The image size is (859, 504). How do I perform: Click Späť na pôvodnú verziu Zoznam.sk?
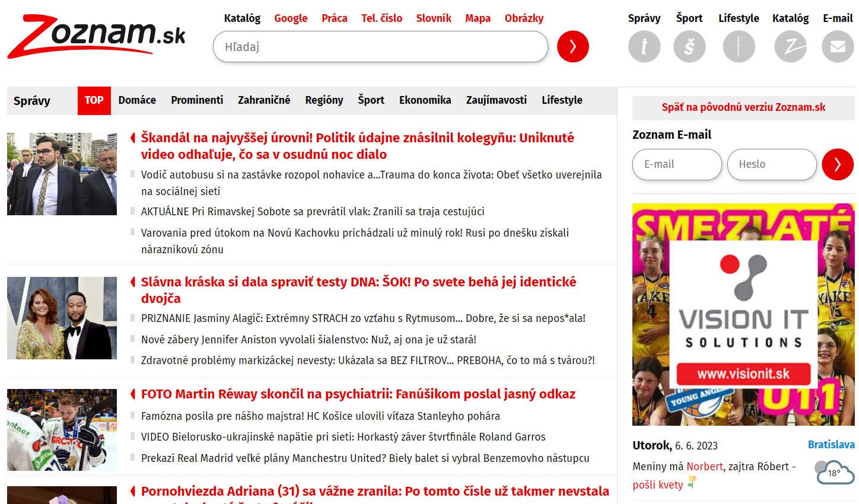point(743,107)
